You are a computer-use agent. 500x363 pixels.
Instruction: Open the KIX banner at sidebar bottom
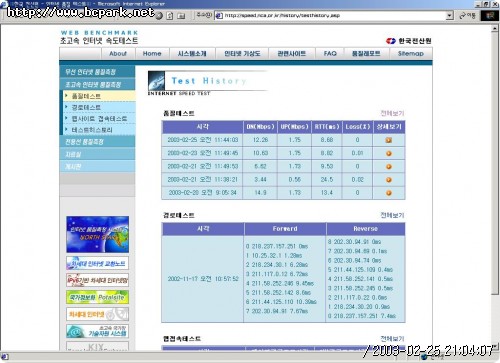97,347
